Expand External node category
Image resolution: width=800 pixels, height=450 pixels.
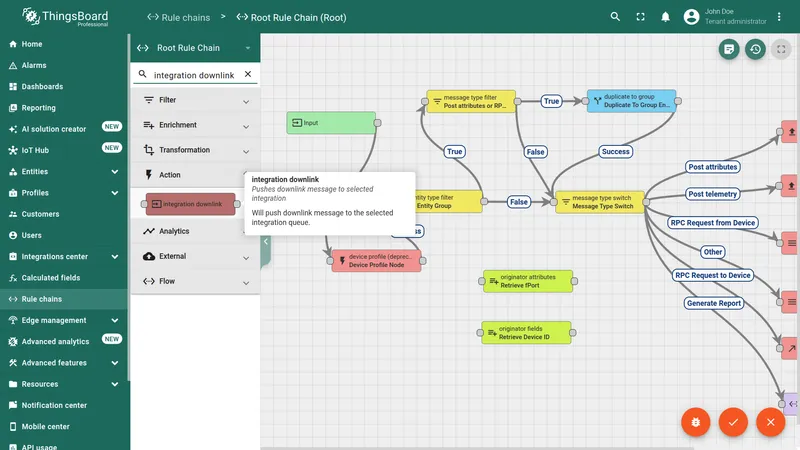[195, 256]
